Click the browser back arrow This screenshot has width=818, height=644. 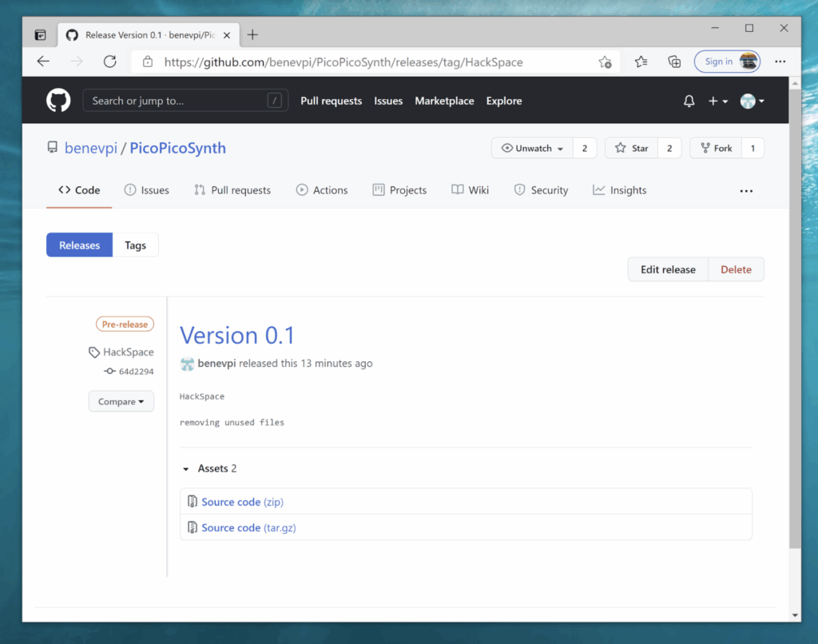click(43, 62)
